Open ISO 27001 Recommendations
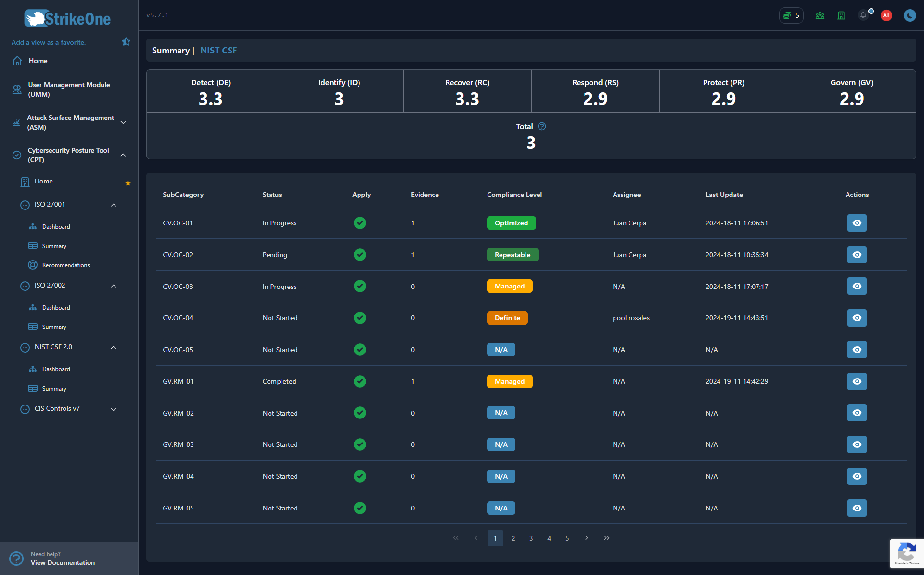This screenshot has width=924, height=575. click(x=66, y=265)
